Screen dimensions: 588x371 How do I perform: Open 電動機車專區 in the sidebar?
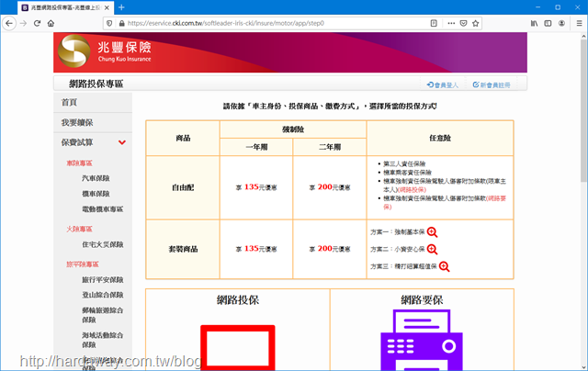point(102,209)
